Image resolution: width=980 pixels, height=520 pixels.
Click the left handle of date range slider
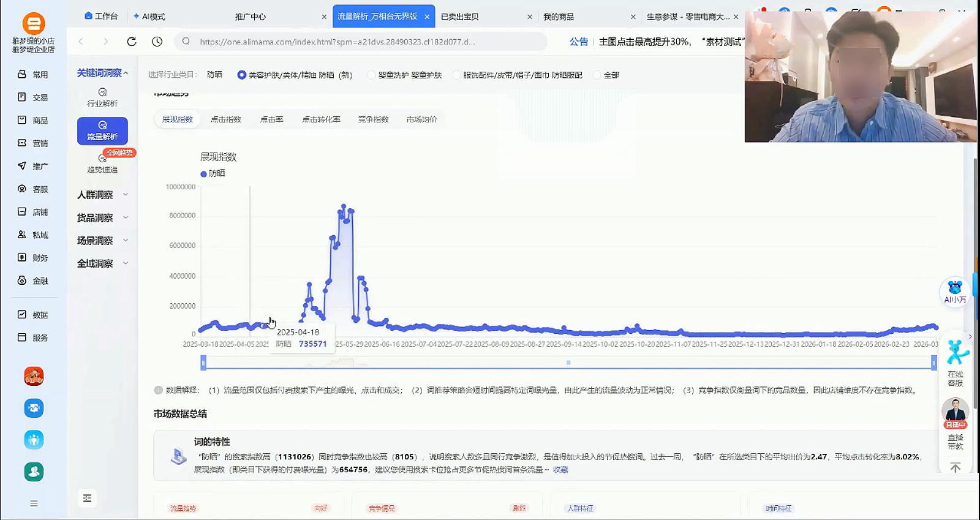203,363
